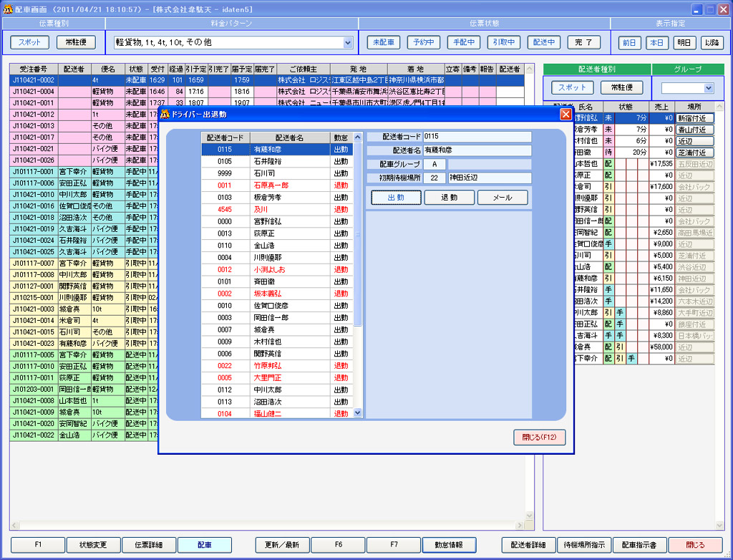Click 受注番号 column header in order table

point(34,69)
